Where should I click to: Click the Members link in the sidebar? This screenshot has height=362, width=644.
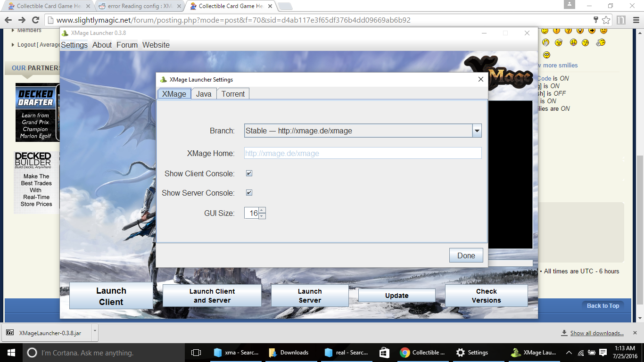pyautogui.click(x=29, y=30)
